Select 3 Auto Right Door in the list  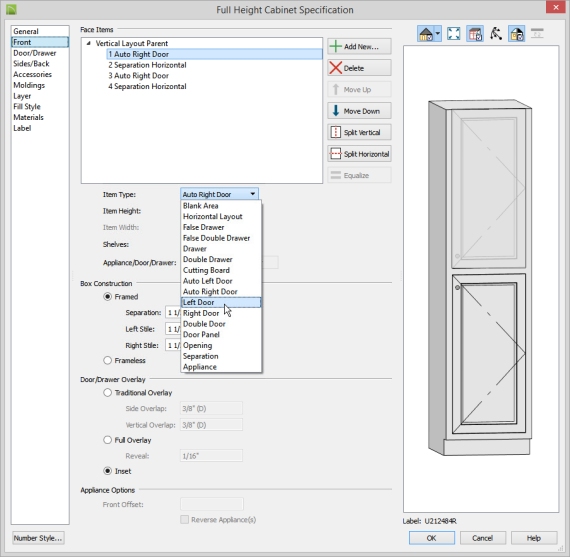tap(139, 76)
